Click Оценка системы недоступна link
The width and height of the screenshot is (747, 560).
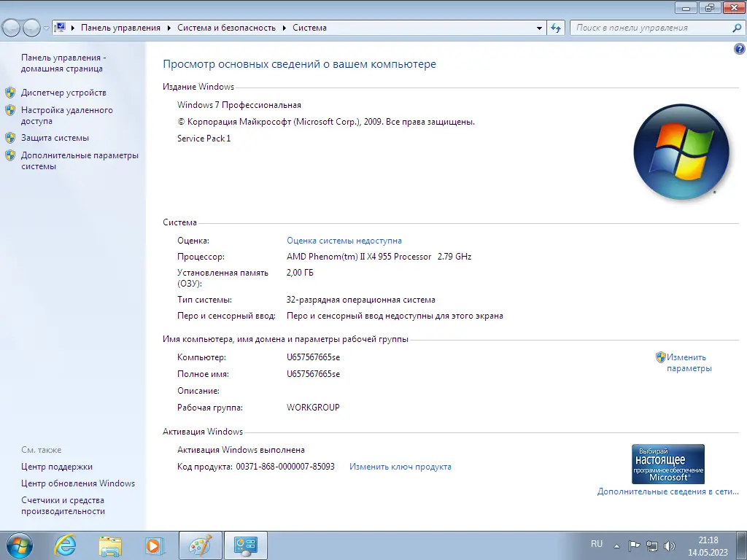tap(344, 241)
